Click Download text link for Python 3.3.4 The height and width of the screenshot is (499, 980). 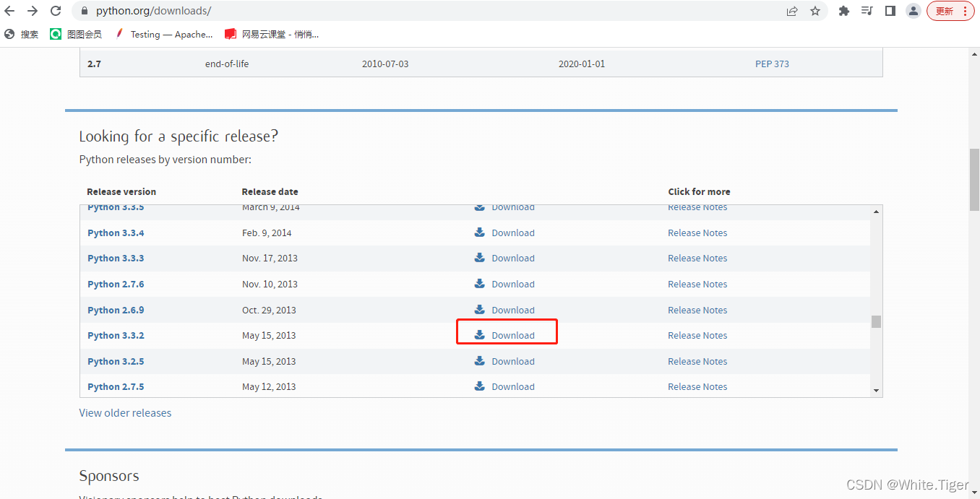pos(513,233)
